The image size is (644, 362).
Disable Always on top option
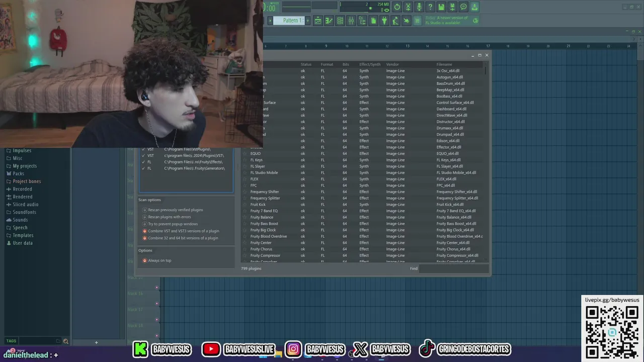click(144, 260)
